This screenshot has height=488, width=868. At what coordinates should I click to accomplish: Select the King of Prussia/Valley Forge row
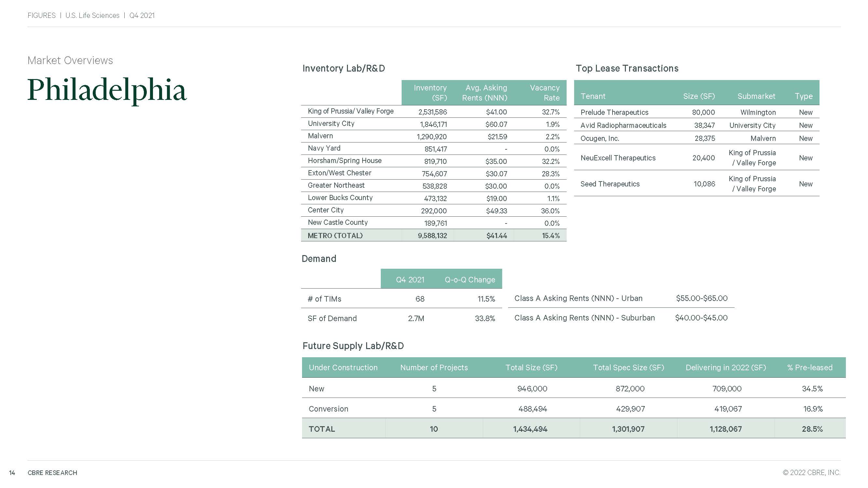click(351, 111)
